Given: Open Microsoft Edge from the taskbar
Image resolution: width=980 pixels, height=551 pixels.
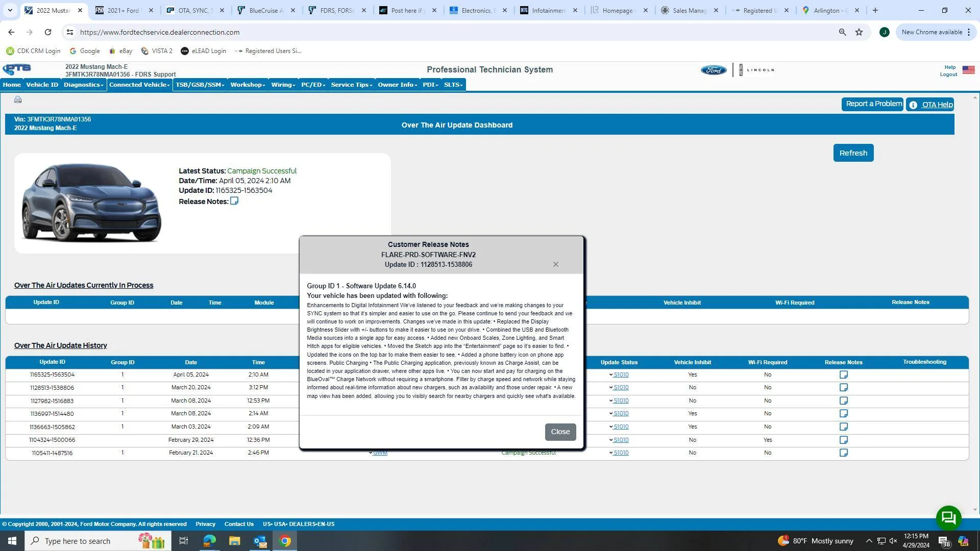Looking at the screenshot, I should (209, 541).
